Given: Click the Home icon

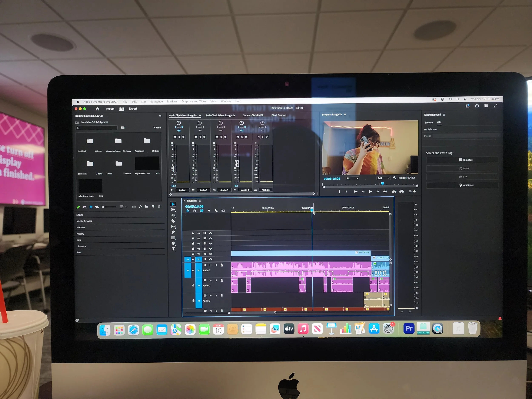Looking at the screenshot, I should click(x=97, y=109).
